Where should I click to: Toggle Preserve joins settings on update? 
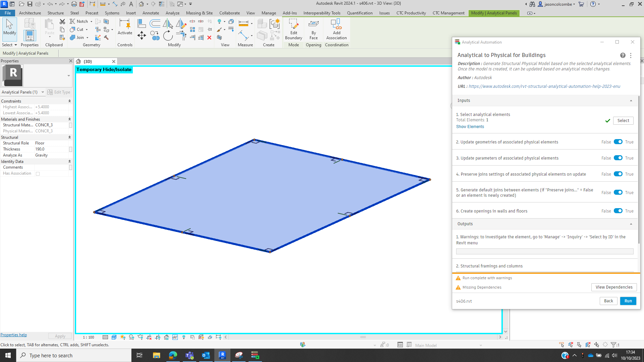618,174
